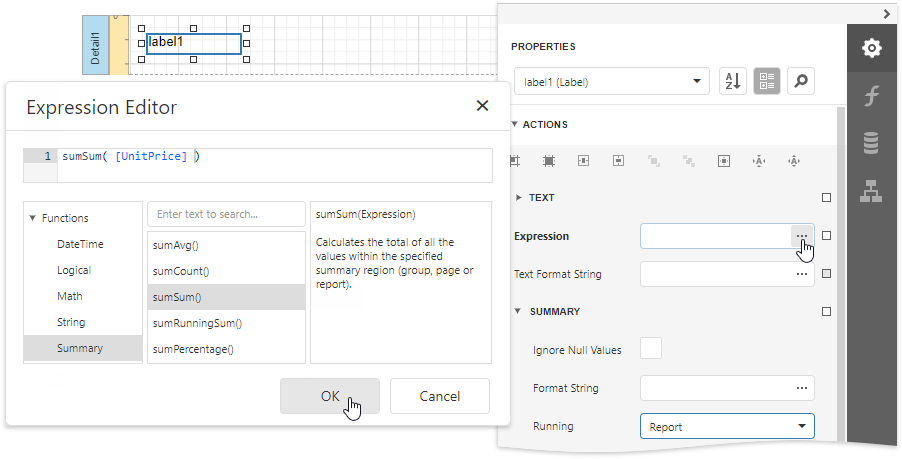
Task: Expand the TEXT properties section
Action: 519,198
